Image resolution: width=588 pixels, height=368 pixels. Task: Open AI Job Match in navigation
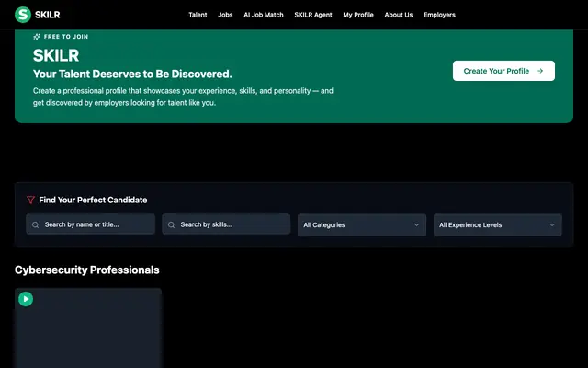(x=264, y=15)
